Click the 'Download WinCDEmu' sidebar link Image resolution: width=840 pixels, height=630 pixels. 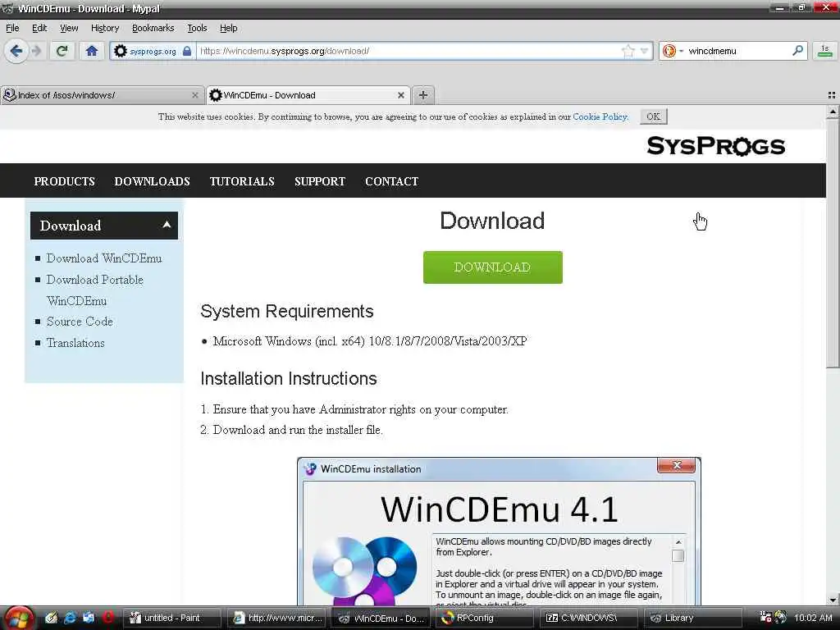click(104, 258)
